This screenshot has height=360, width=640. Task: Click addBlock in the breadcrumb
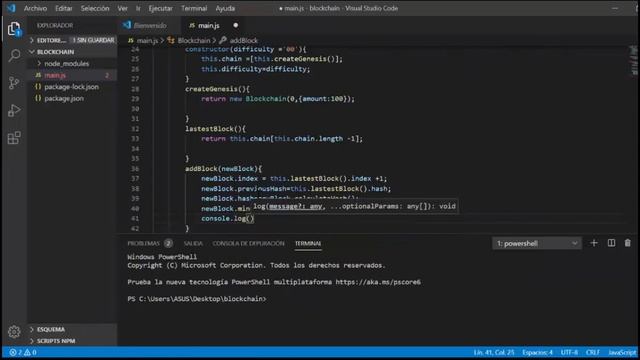click(x=244, y=40)
